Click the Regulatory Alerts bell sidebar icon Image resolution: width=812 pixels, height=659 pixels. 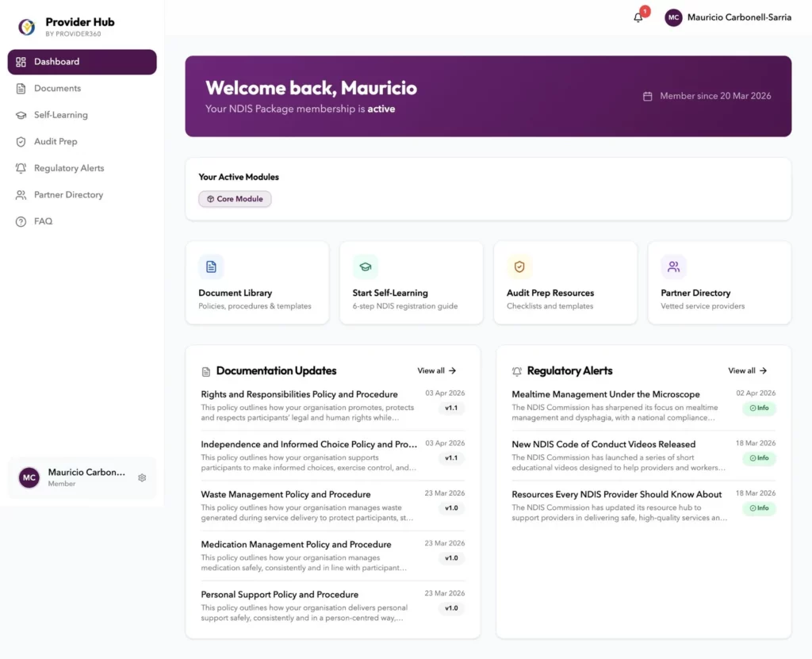[x=21, y=168]
